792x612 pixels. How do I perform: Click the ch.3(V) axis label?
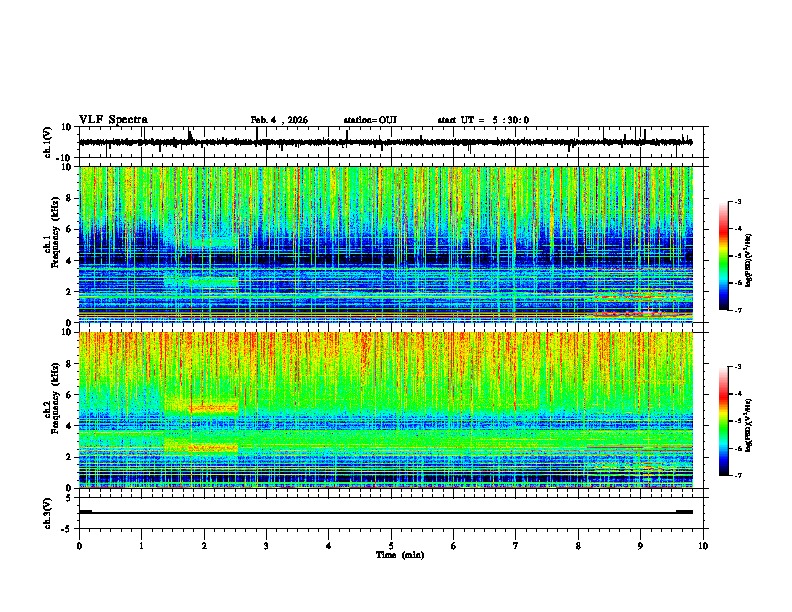[x=48, y=513]
